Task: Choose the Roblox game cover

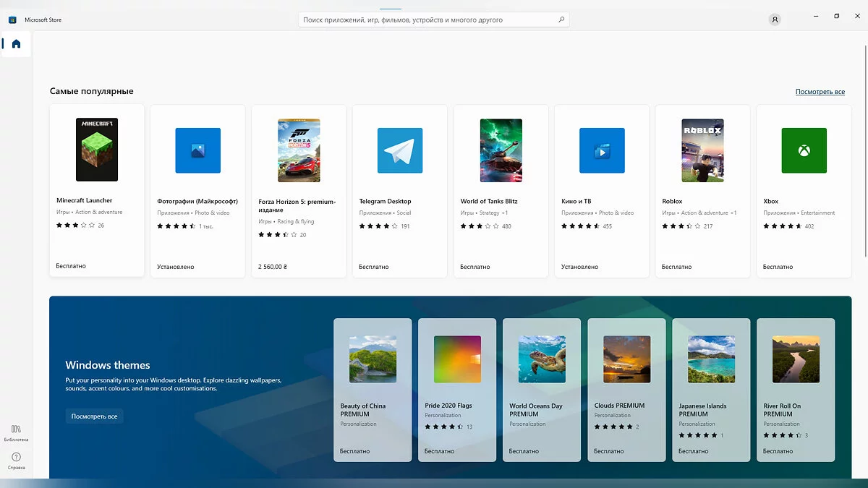Action: pyautogui.click(x=702, y=150)
